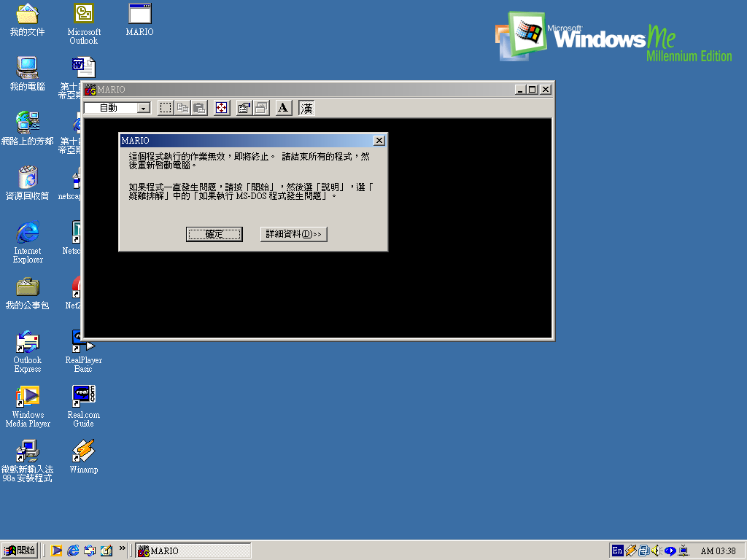Click the 確定 button in the error dialog
The height and width of the screenshot is (560, 747).
coord(214,234)
